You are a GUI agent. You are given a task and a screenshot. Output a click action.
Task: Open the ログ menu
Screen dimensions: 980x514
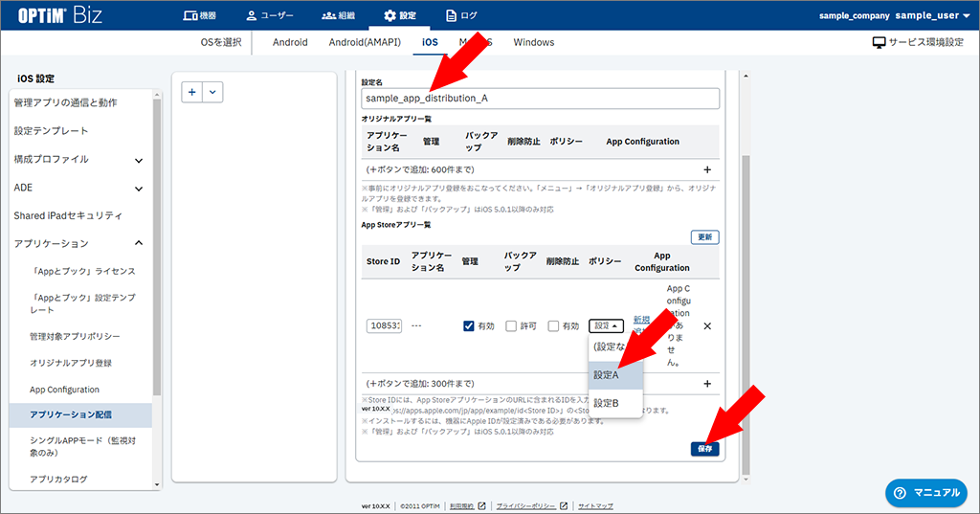click(460, 15)
